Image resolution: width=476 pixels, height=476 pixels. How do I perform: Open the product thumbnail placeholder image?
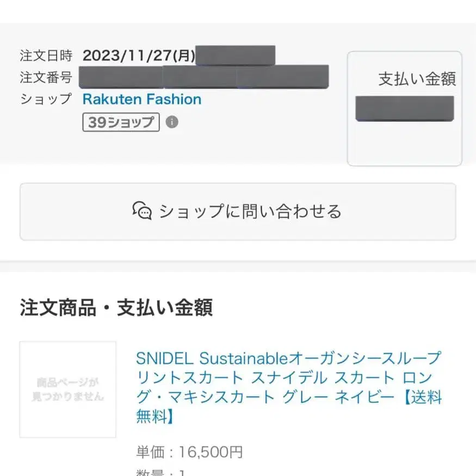[x=68, y=389]
